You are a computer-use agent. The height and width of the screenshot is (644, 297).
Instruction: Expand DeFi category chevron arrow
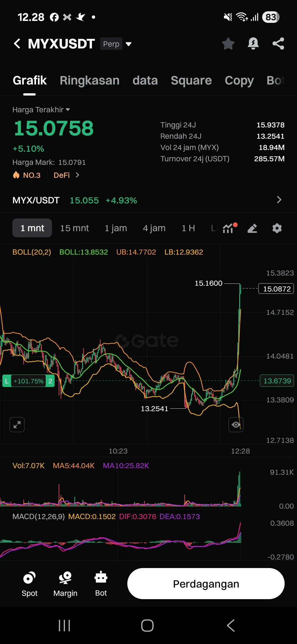(x=78, y=175)
